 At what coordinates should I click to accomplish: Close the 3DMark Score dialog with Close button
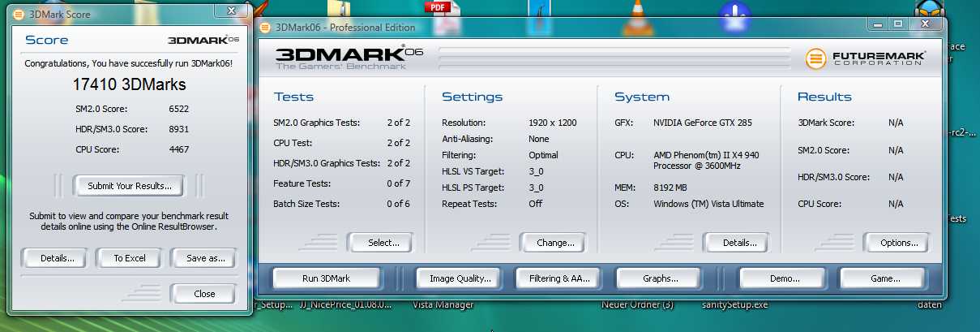click(204, 294)
